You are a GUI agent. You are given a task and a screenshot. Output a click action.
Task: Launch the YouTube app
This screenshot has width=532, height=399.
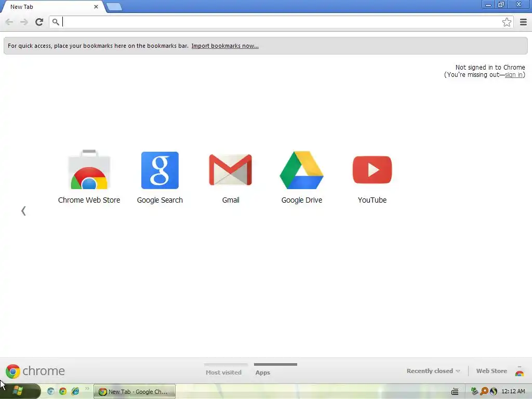click(x=372, y=170)
